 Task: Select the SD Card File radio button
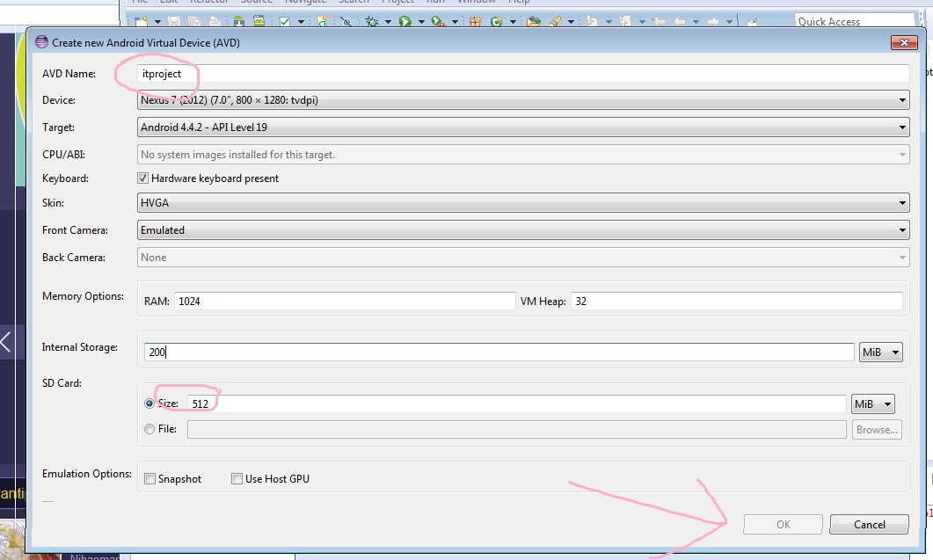[149, 429]
